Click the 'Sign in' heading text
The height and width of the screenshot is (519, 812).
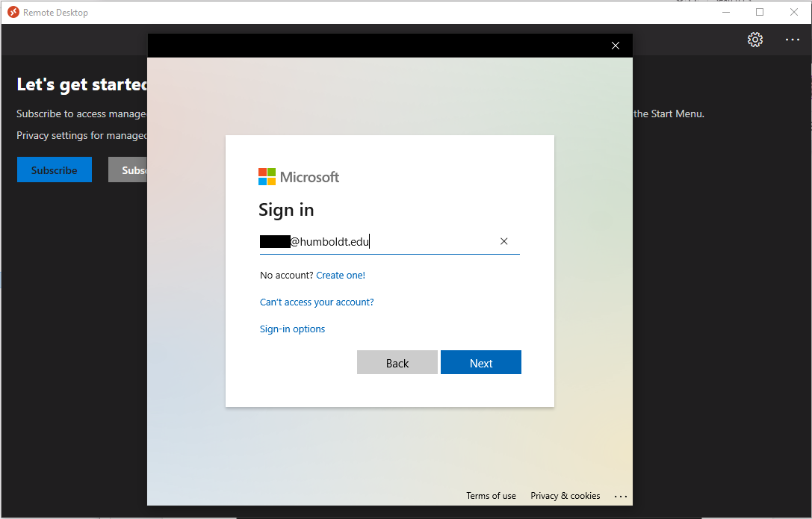pyautogui.click(x=286, y=210)
